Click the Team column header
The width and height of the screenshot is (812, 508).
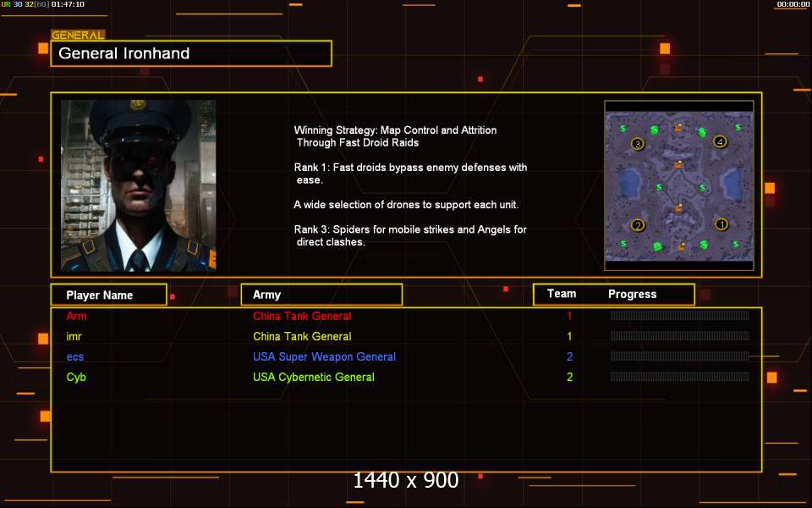click(562, 294)
